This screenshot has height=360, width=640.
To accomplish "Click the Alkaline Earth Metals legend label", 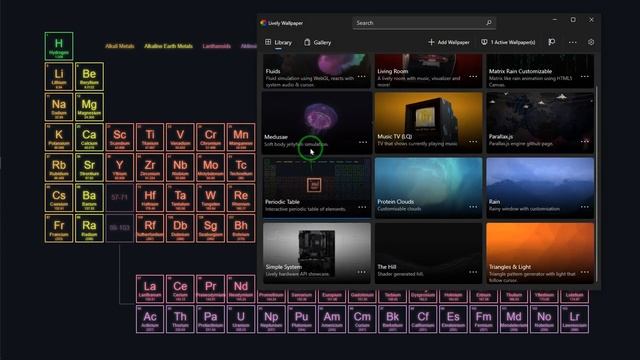I will [168, 46].
